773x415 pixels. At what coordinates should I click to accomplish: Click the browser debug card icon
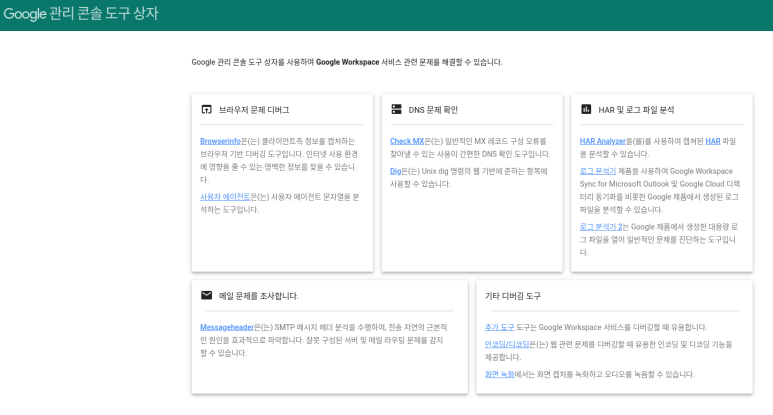(207, 109)
